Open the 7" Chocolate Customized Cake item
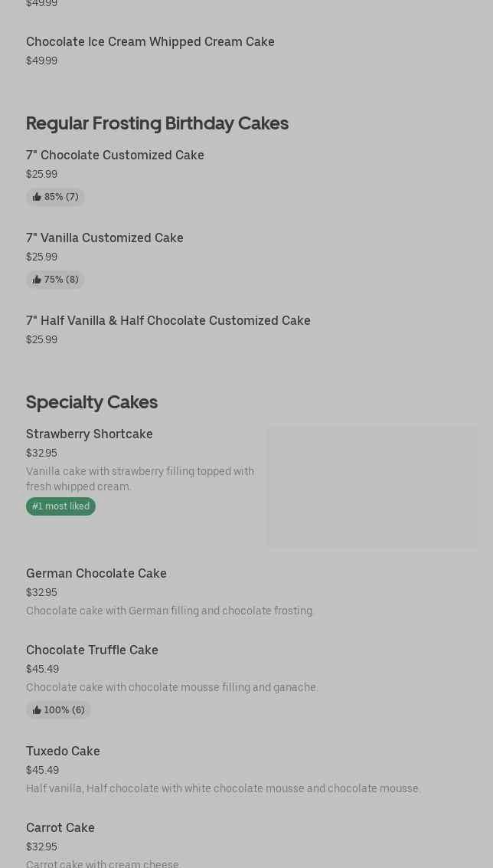The image size is (493, 868). pos(115,156)
